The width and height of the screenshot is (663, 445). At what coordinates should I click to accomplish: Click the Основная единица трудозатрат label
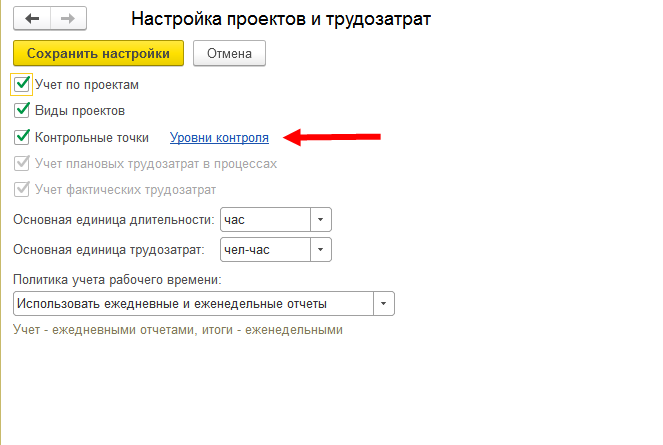(109, 249)
